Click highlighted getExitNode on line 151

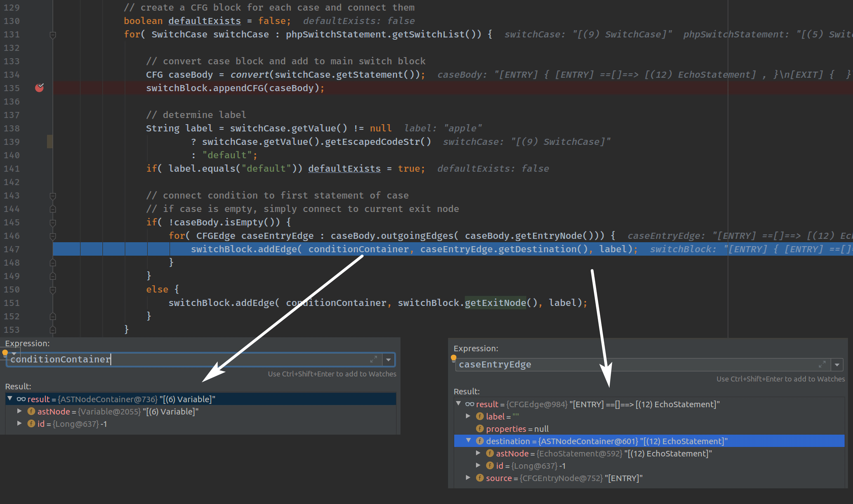pyautogui.click(x=495, y=303)
